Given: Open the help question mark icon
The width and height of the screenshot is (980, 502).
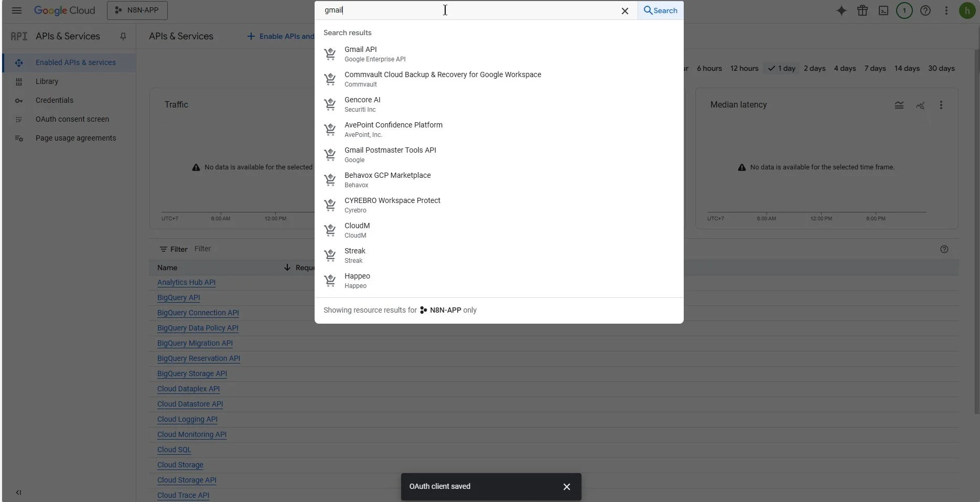Looking at the screenshot, I should click(x=925, y=10).
